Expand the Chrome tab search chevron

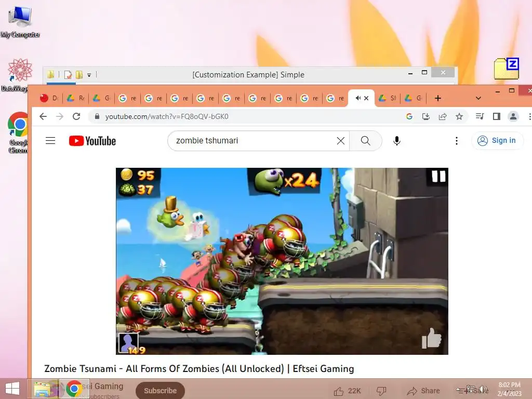point(478,98)
